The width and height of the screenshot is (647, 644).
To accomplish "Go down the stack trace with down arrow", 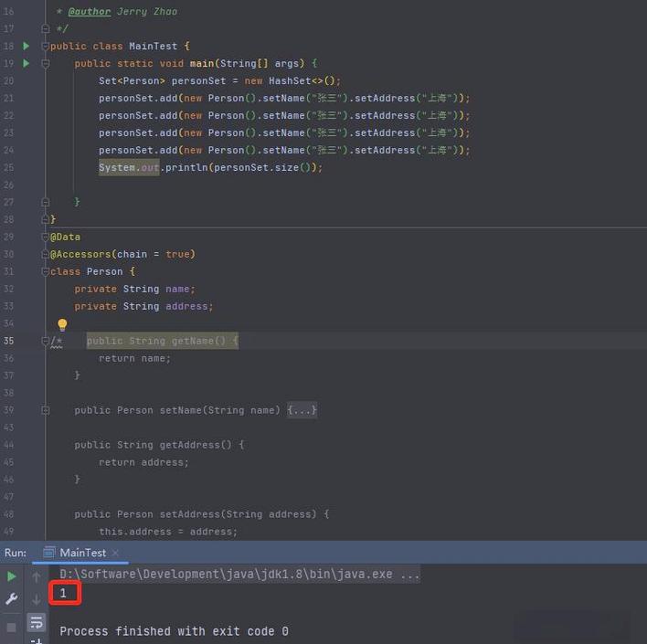I will tap(37, 599).
